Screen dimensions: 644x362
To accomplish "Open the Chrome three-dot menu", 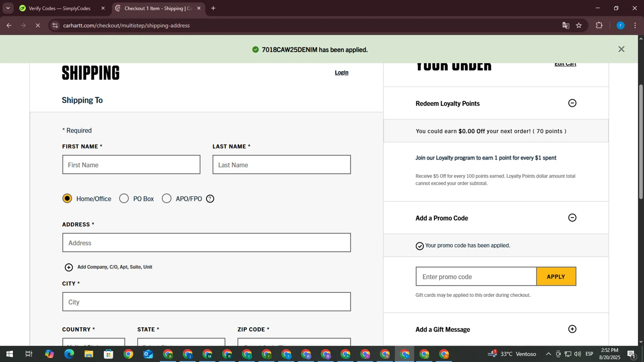I will click(x=635, y=25).
